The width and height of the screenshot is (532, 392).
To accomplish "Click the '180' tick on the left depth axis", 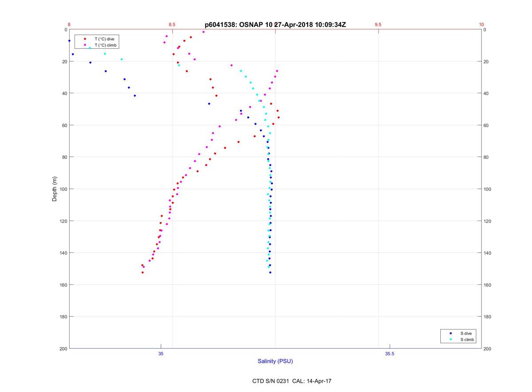I will 63,317.
